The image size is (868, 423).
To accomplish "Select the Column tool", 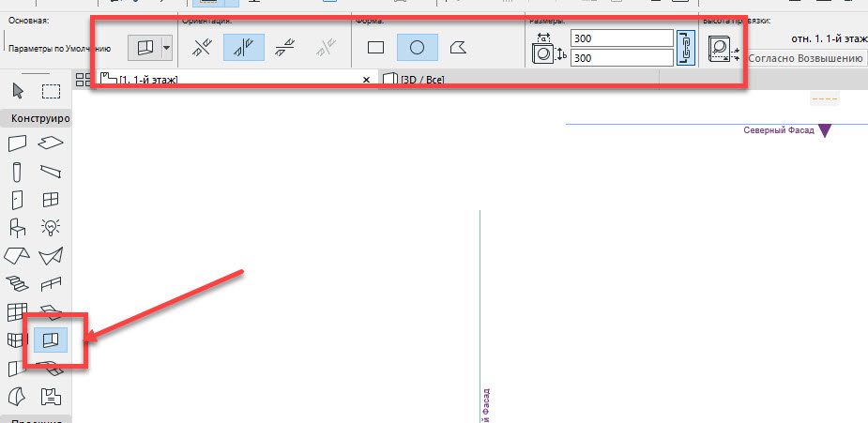I will click(18, 172).
